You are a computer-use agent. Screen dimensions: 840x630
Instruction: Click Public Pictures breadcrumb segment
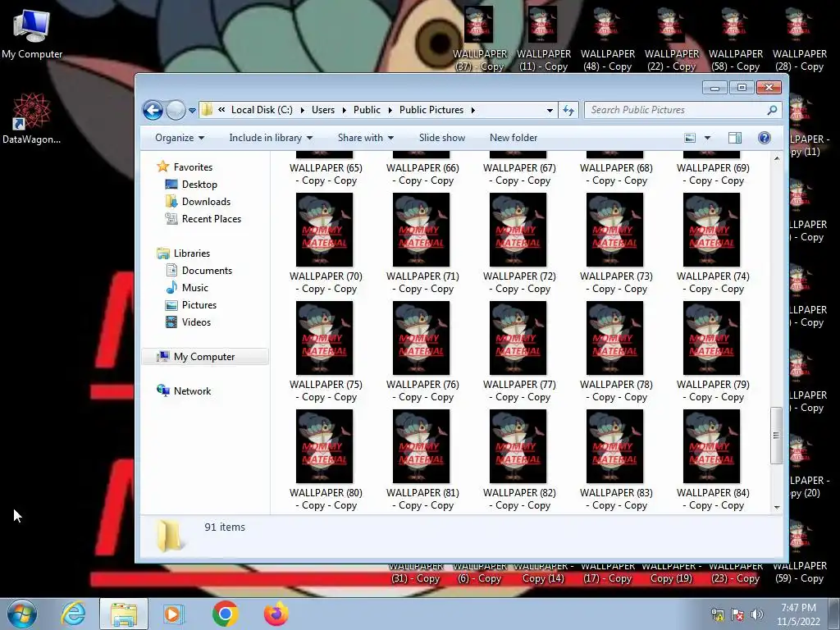point(431,110)
